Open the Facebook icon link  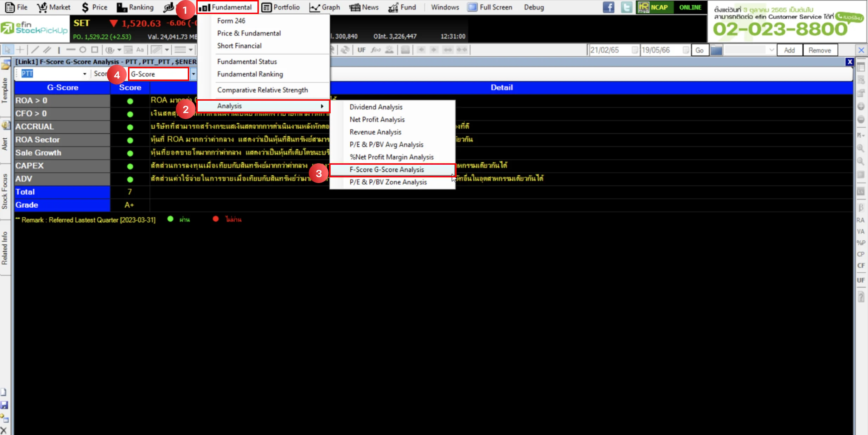pos(608,7)
